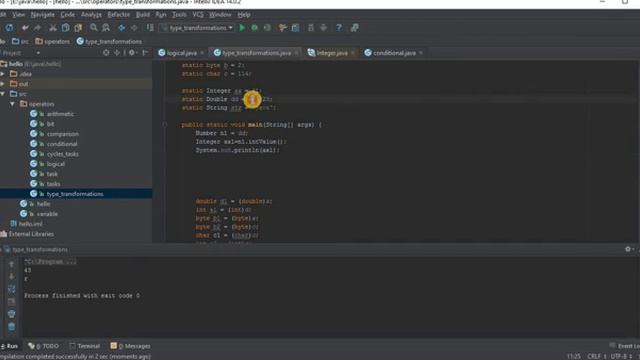This screenshot has width=640, height=360.
Task: Open the View menu
Action: 18,15
